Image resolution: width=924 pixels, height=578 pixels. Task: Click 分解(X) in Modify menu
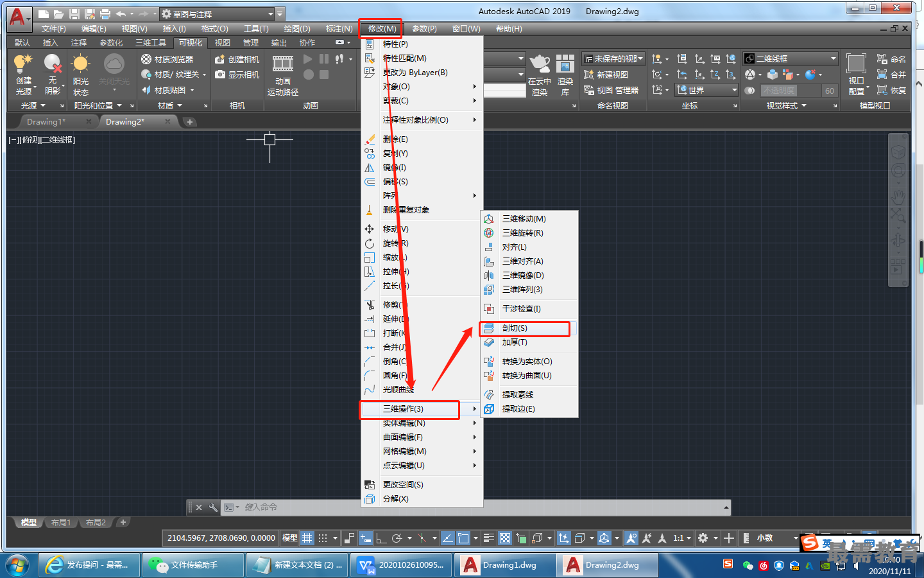pos(422,499)
